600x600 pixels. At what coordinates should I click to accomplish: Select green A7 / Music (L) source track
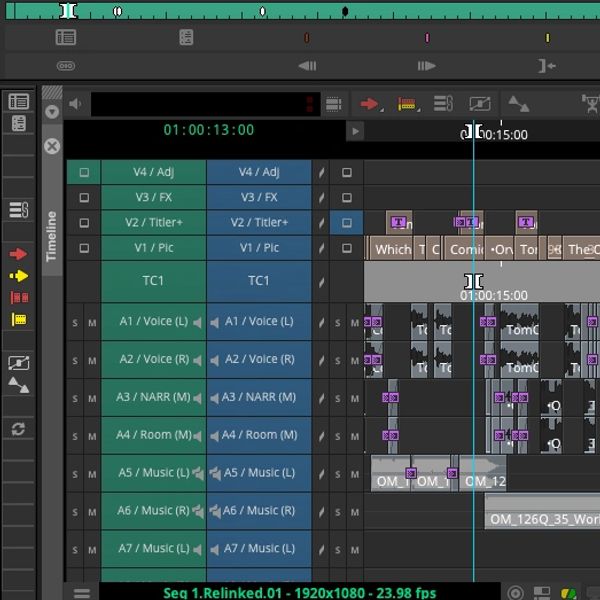pyautogui.click(x=153, y=549)
